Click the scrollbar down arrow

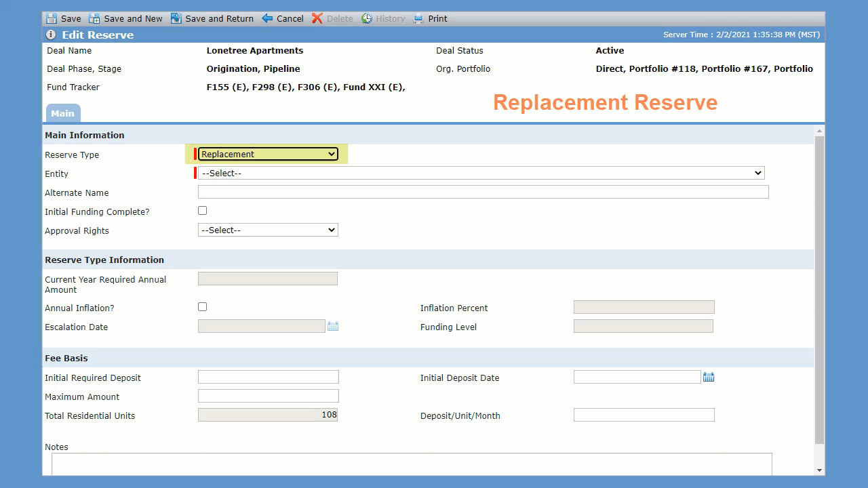coord(820,470)
